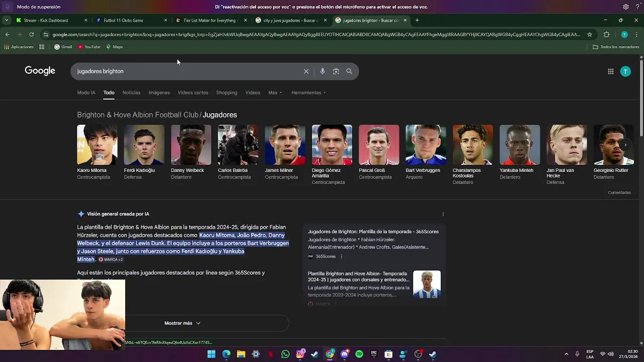Screen dimensions: 644x362
Task: Expand the Más search filter dropdown
Action: coord(275,93)
